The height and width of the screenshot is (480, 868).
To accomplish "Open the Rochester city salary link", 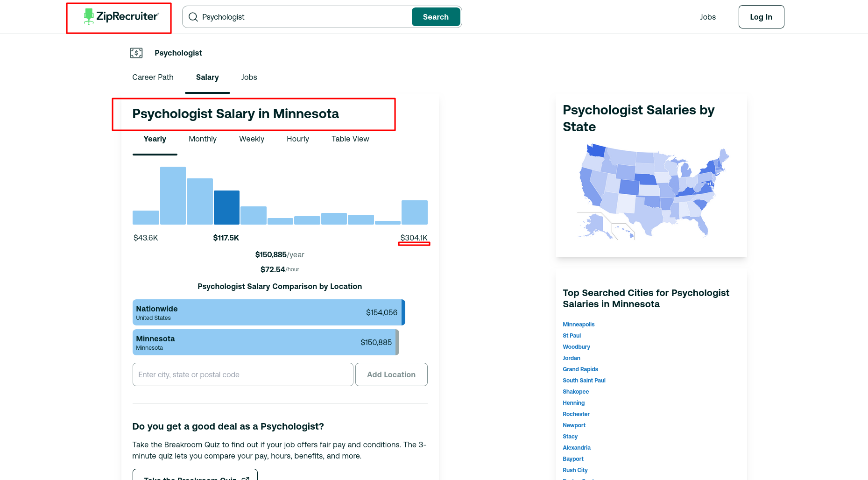I will pos(576,414).
